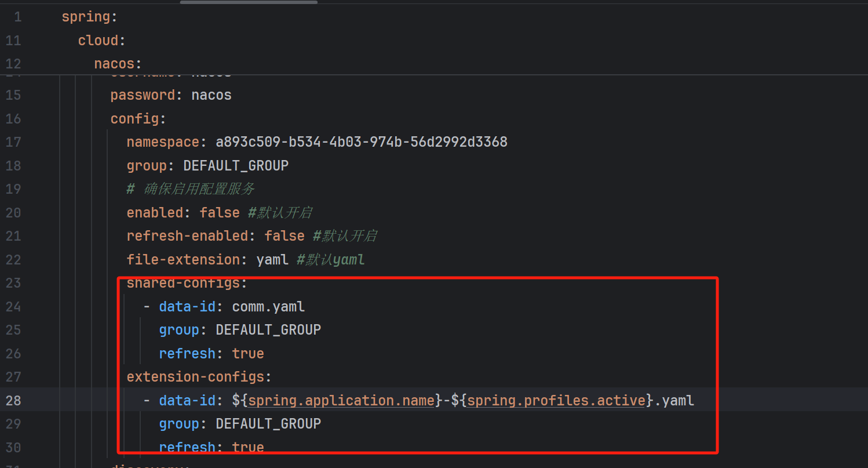Click refresh: true inside shared-configs block

click(210, 353)
